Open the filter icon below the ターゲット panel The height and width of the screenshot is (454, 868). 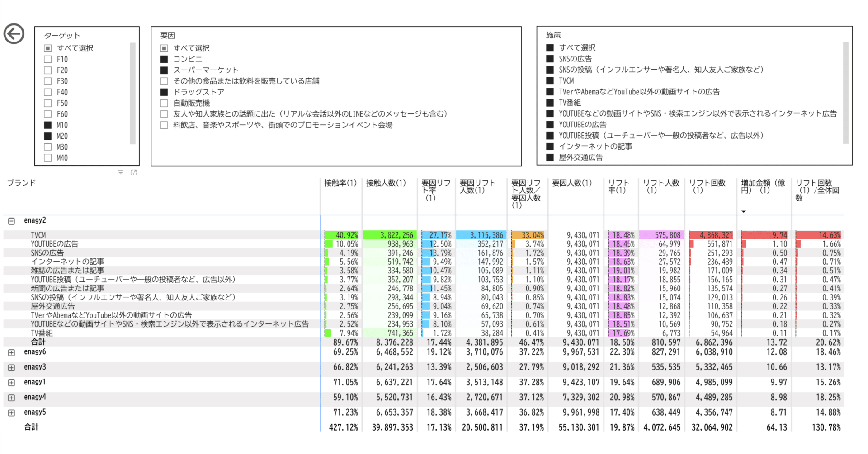tap(120, 172)
